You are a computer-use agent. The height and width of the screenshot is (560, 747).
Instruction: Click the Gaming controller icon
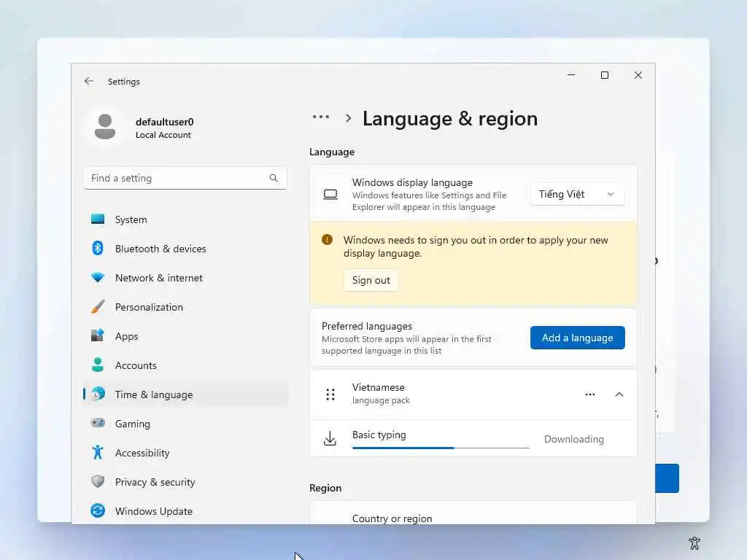(98, 423)
